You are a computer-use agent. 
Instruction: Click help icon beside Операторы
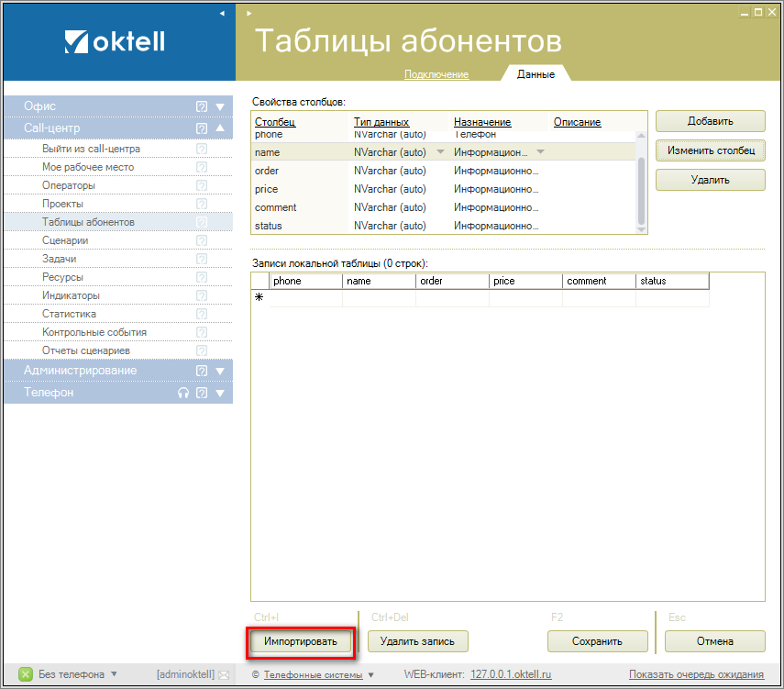[x=202, y=185]
